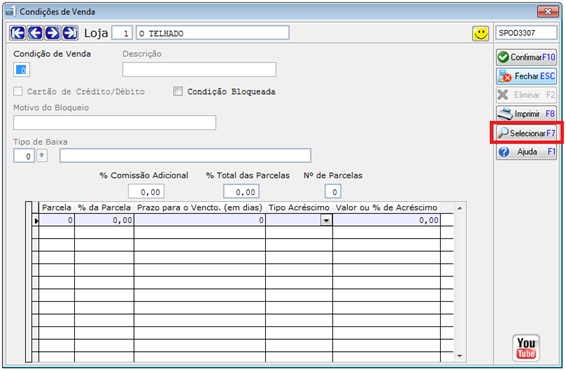Click the yellow smiley face icon

(x=480, y=34)
